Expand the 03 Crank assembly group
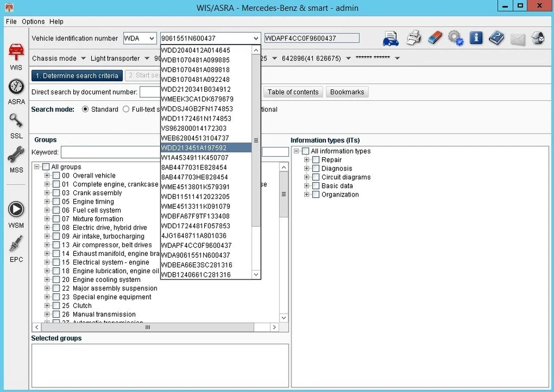This screenshot has height=392, width=554. [46, 193]
